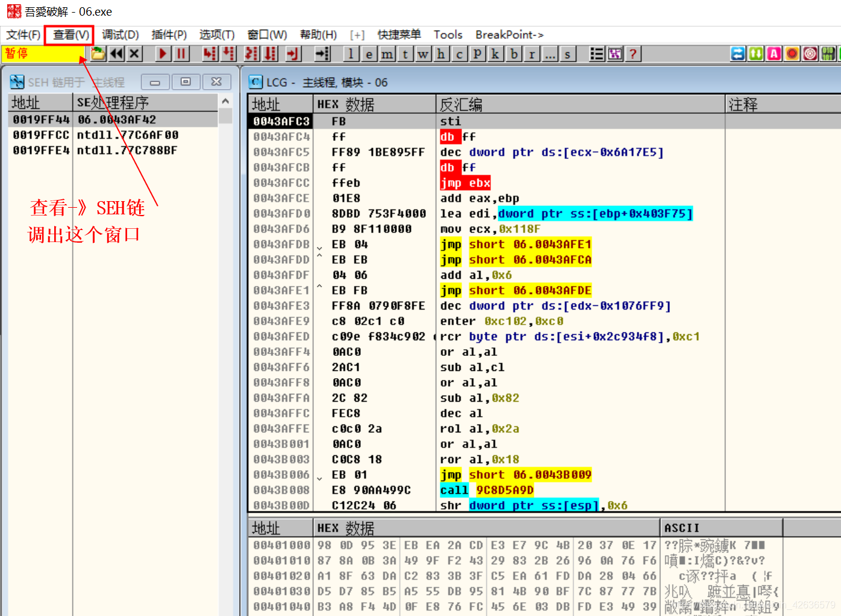
Task: Open help with the red question mark
Action: click(633, 54)
